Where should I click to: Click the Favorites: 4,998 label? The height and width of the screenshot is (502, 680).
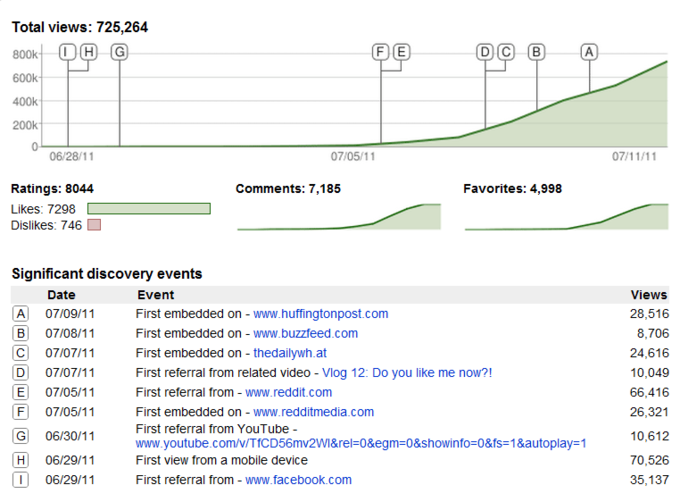(513, 189)
